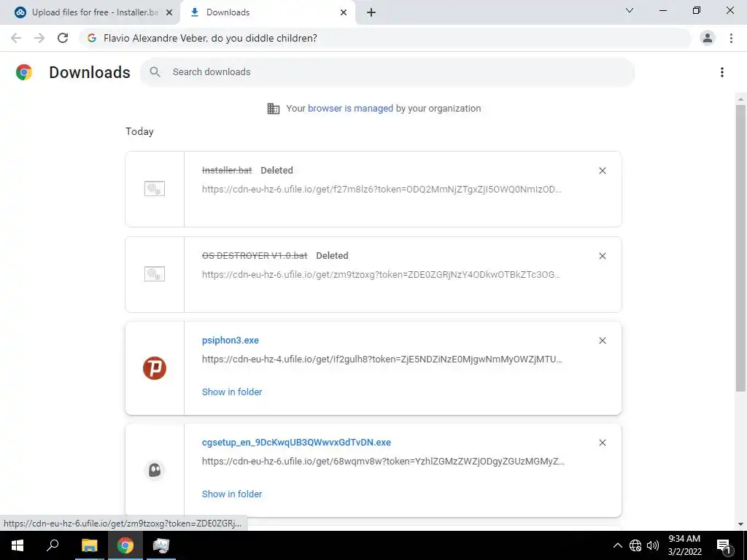Open Chrome's three-dot menu in toolbar

tap(731, 38)
